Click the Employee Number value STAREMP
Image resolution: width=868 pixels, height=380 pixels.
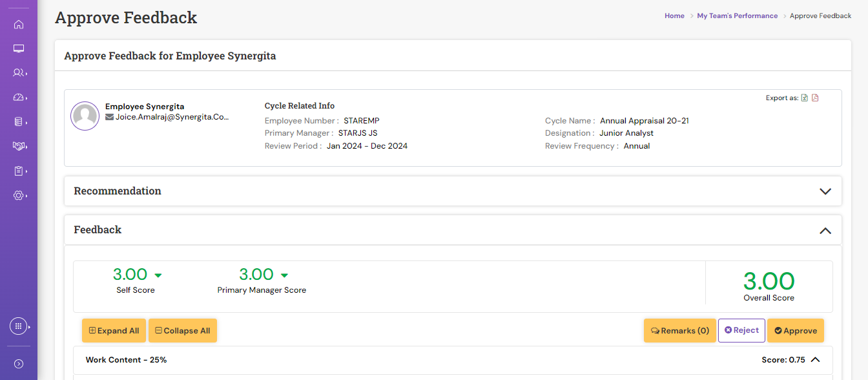pos(362,121)
